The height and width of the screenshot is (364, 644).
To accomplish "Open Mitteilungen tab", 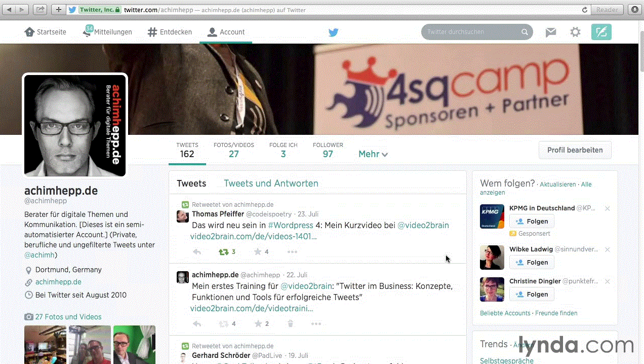I will click(x=107, y=32).
